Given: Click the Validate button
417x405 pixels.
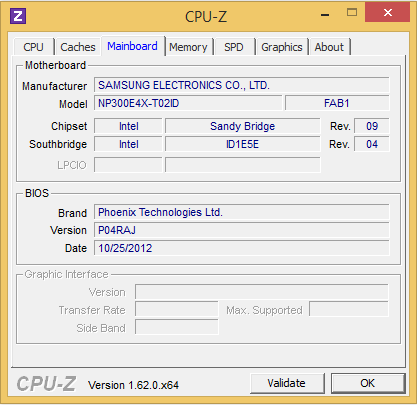Looking at the screenshot, I should tap(287, 383).
